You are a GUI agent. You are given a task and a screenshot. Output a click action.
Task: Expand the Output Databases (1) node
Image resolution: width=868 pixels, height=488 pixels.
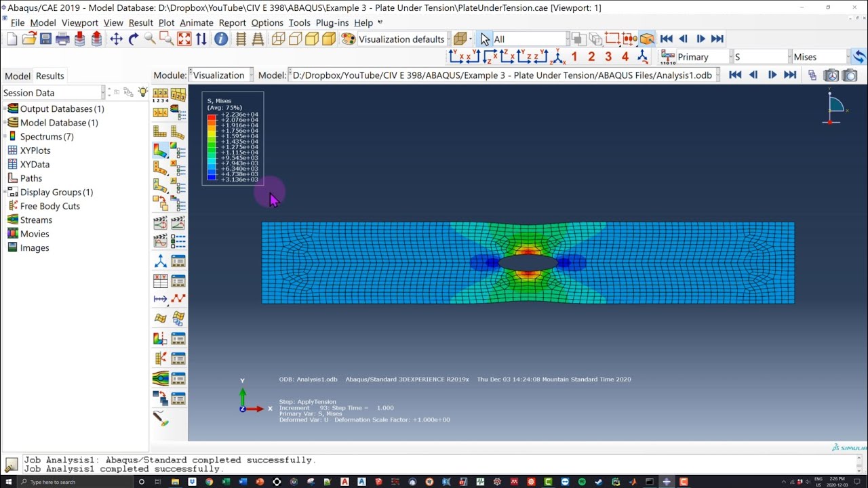(x=5, y=108)
